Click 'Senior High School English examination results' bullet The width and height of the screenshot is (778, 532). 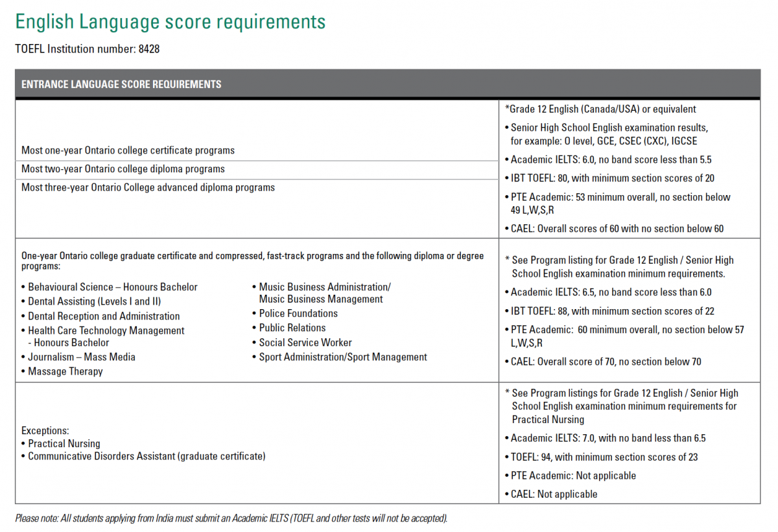click(606, 134)
